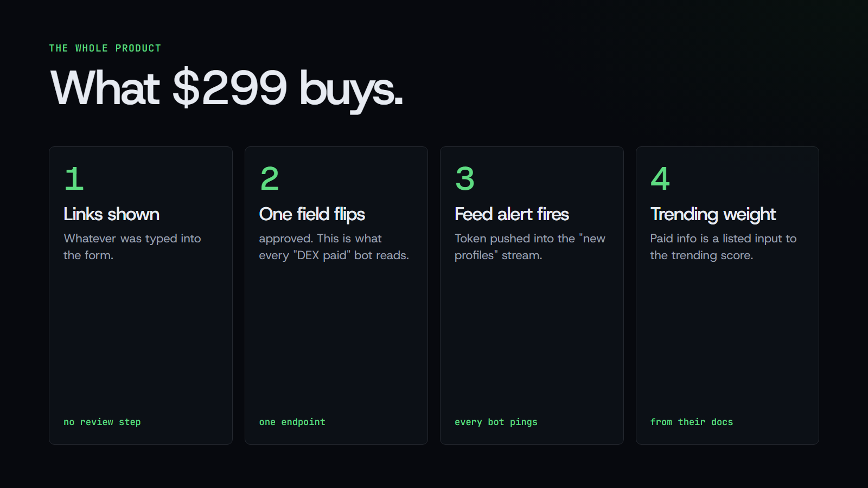The width and height of the screenshot is (868, 488).
Task: Click the "new profiles" stream description text
Action: pos(530,247)
